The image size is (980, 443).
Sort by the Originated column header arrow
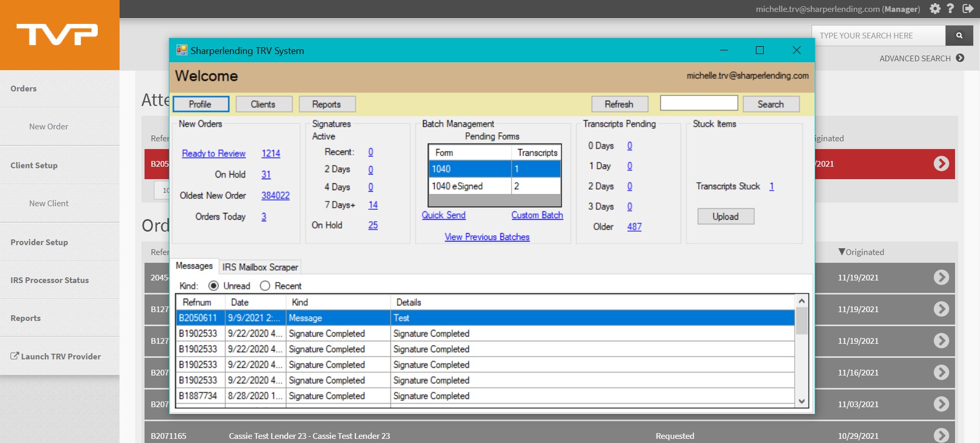(842, 252)
